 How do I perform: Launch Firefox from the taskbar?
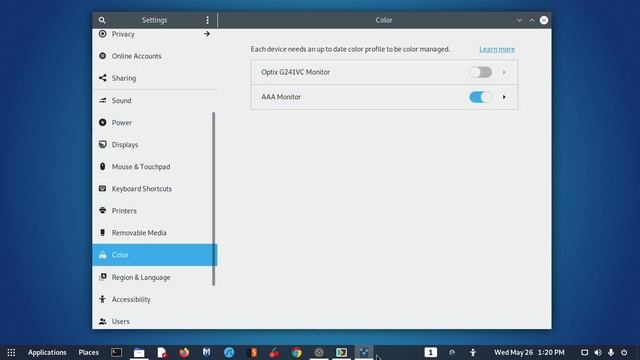[184, 352]
